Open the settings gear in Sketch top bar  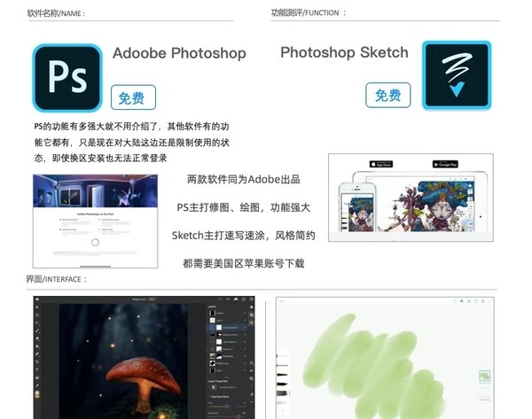pyautogui.click(x=483, y=301)
